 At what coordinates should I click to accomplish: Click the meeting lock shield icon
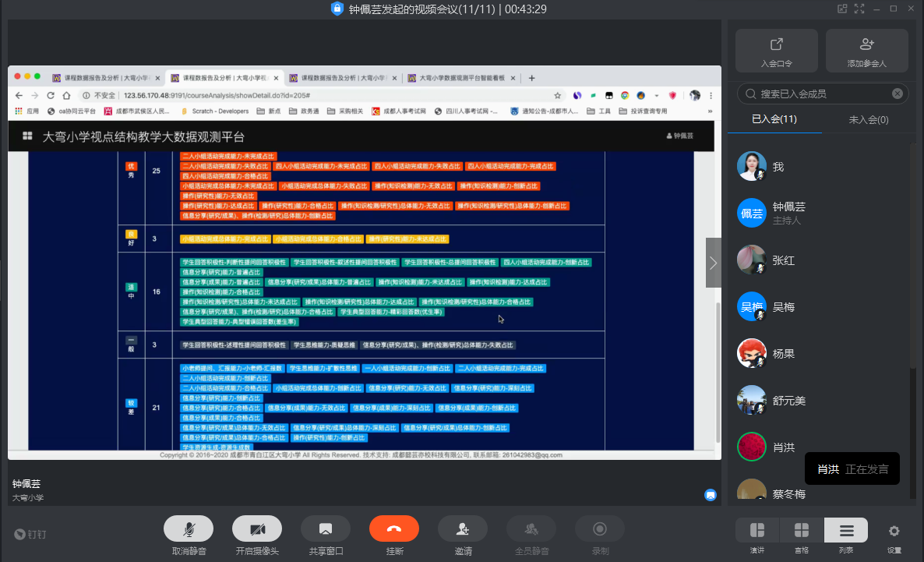pyautogui.click(x=337, y=9)
